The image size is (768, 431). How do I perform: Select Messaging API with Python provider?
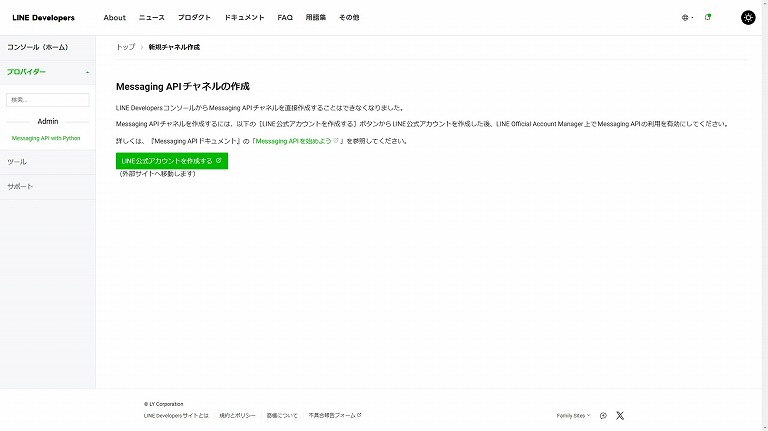(x=46, y=138)
